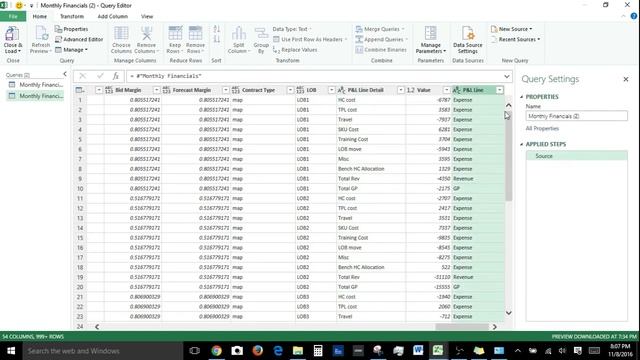Click the Help question mark icon
This screenshot has height=360, width=640.
coord(633,16)
